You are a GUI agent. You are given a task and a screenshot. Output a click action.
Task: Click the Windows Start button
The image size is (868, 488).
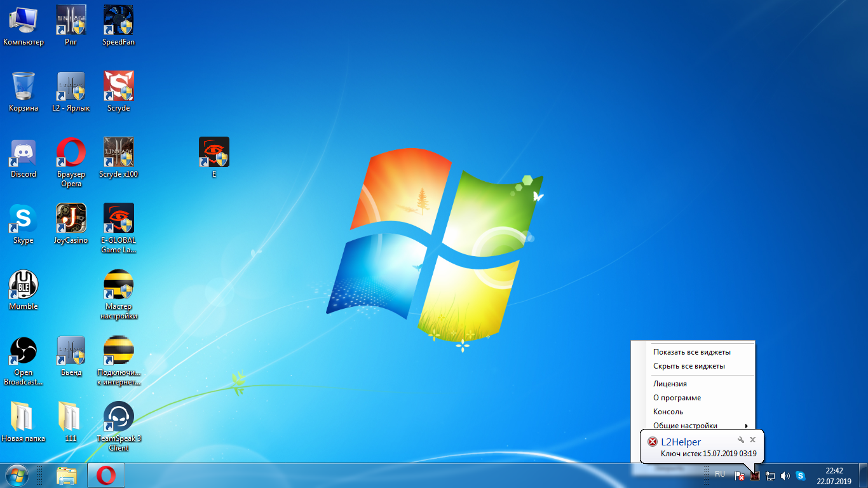pyautogui.click(x=17, y=475)
